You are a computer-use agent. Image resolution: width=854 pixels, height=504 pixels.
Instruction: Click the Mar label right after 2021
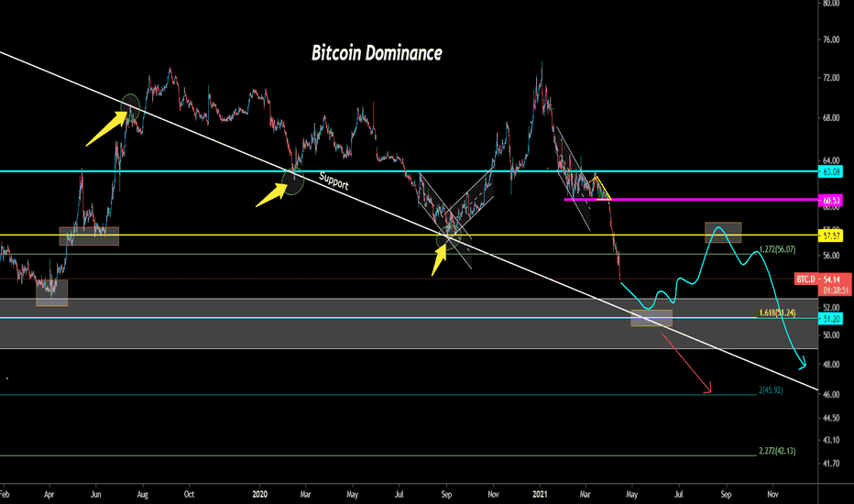[x=585, y=495]
